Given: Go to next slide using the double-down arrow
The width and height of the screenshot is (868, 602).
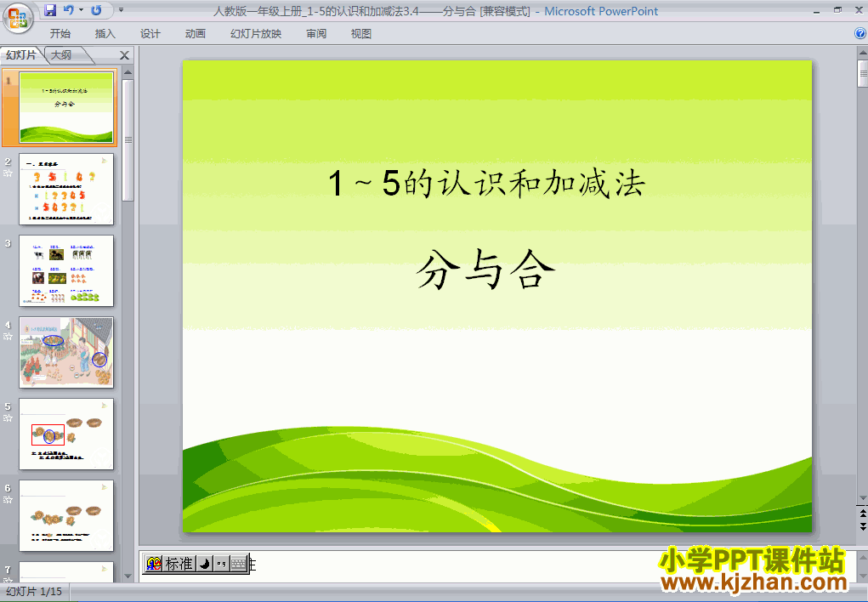Looking at the screenshot, I should [x=862, y=526].
